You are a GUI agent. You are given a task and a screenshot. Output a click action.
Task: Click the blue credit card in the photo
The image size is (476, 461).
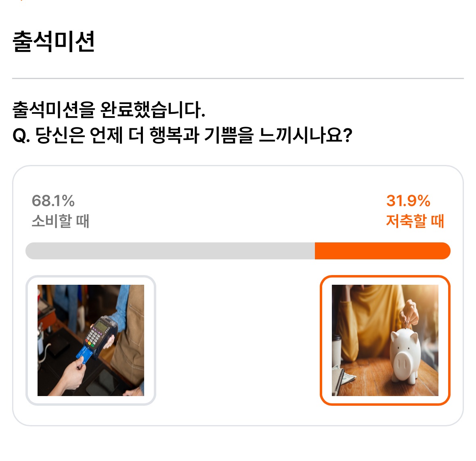point(84,356)
